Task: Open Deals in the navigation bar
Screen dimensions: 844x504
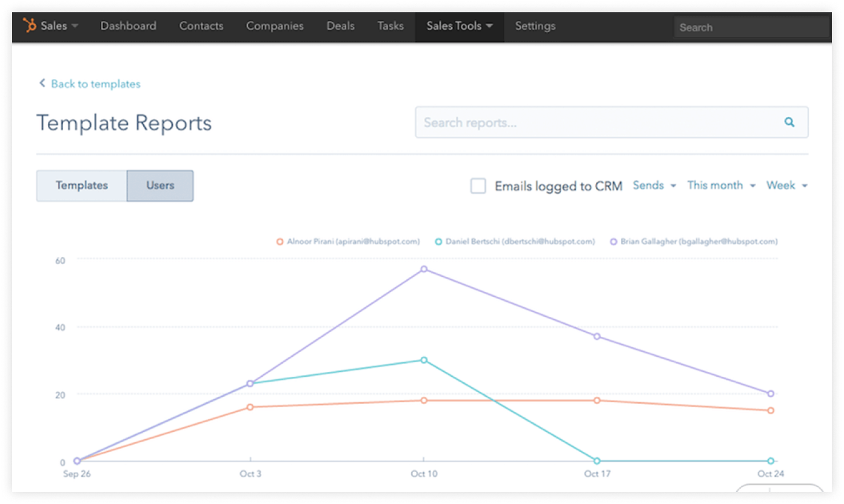Action: click(x=340, y=26)
